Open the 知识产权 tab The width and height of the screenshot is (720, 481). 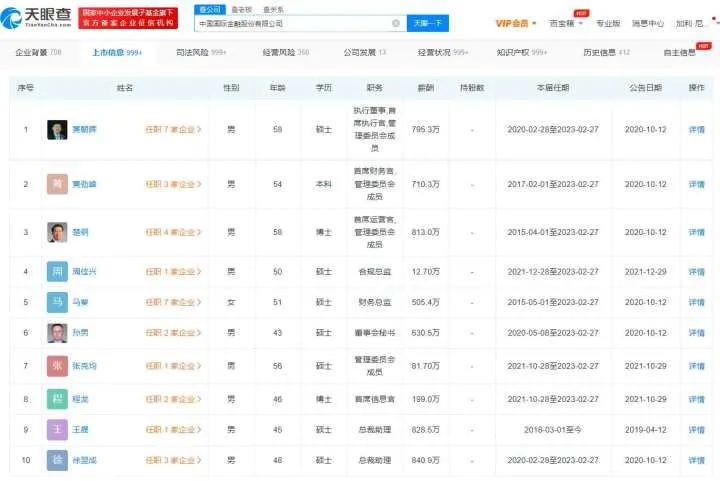point(522,52)
